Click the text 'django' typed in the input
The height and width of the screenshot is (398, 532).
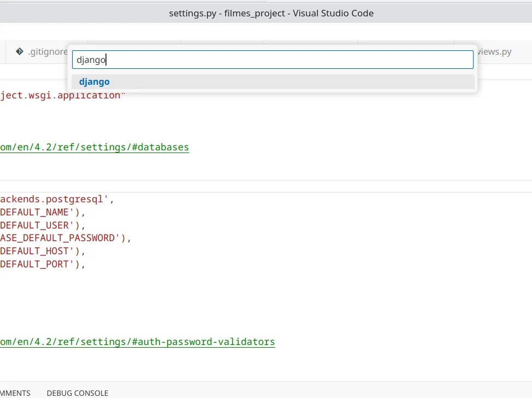coord(91,60)
